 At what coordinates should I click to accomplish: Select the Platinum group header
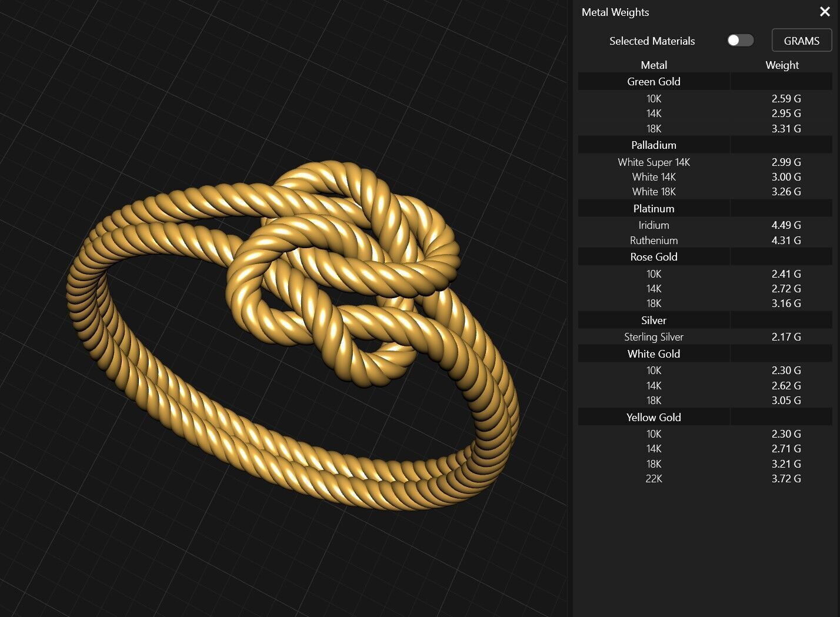coord(705,209)
